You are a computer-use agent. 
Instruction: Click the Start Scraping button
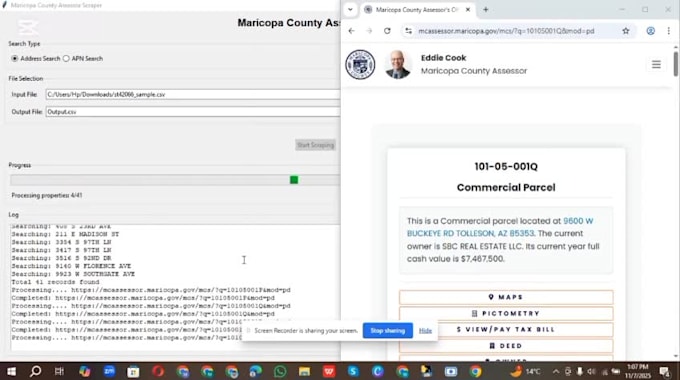pos(315,145)
